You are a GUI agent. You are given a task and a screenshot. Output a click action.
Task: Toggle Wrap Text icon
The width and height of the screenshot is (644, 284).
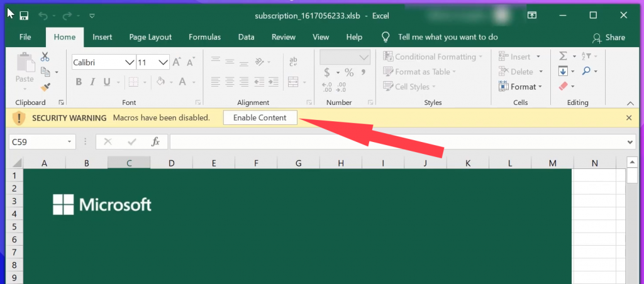coord(293,62)
